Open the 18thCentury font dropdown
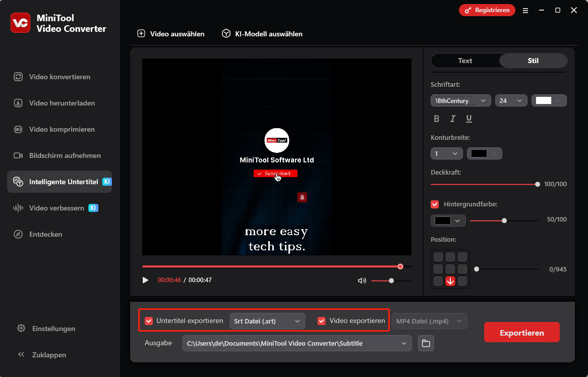 460,100
